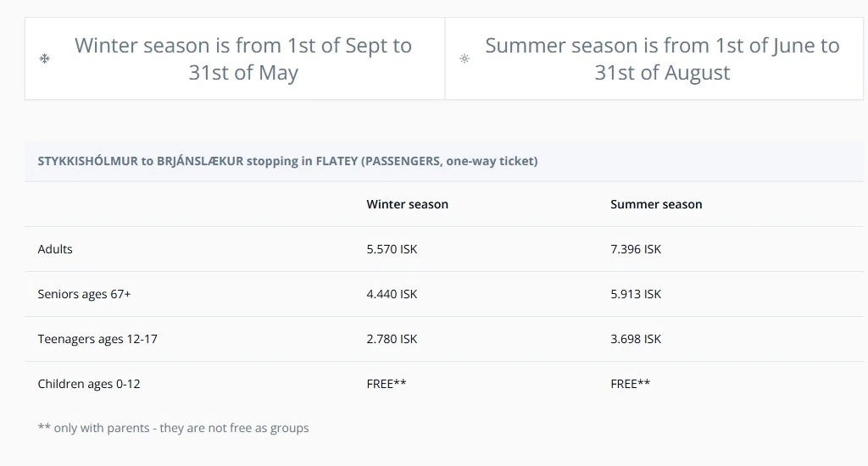The image size is (868, 466).
Task: Select the Summer season dates heading
Action: pyautogui.click(x=662, y=58)
